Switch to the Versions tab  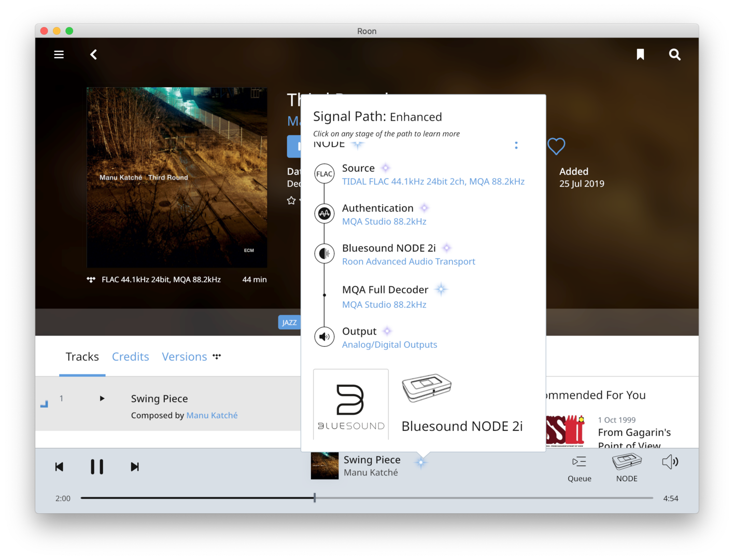point(184,357)
